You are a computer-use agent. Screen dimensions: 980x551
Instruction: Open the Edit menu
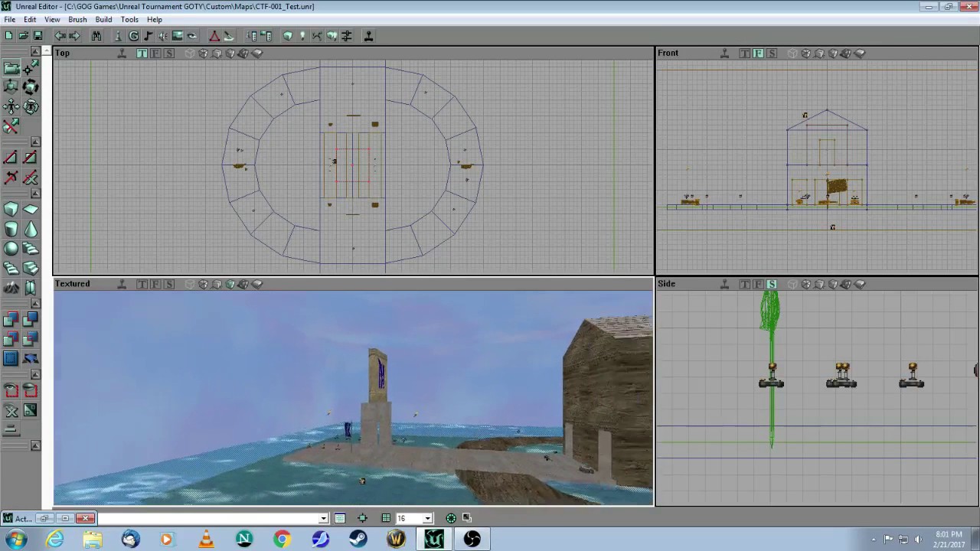[30, 19]
